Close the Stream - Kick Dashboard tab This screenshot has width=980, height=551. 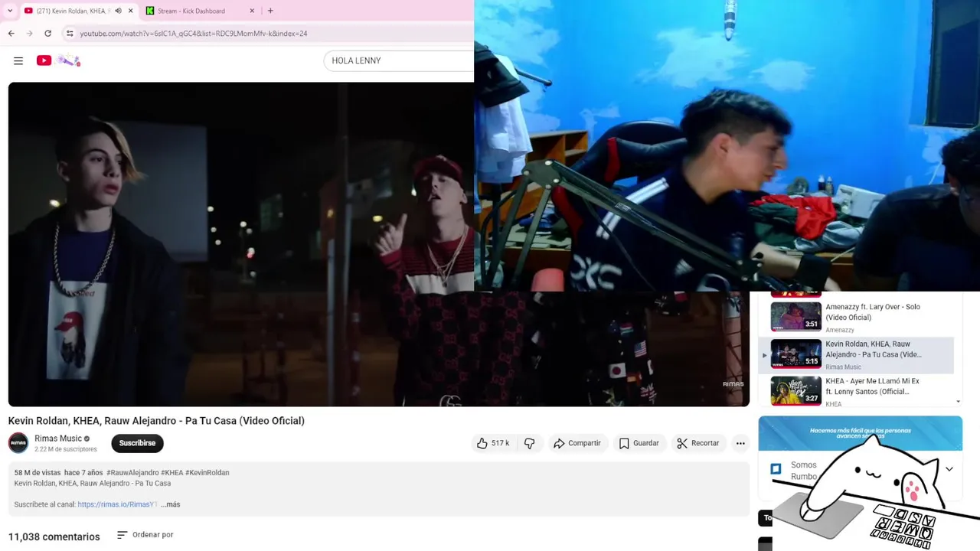point(252,11)
